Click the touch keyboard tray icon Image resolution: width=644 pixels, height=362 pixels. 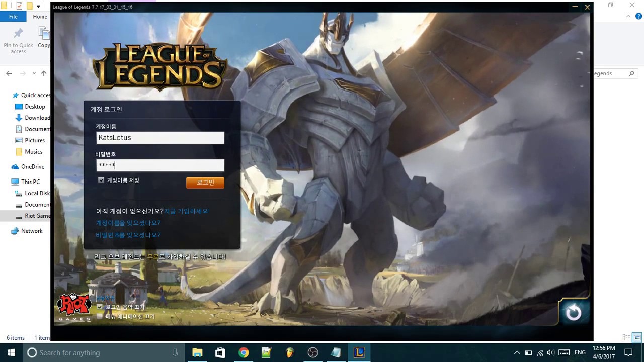(564, 353)
